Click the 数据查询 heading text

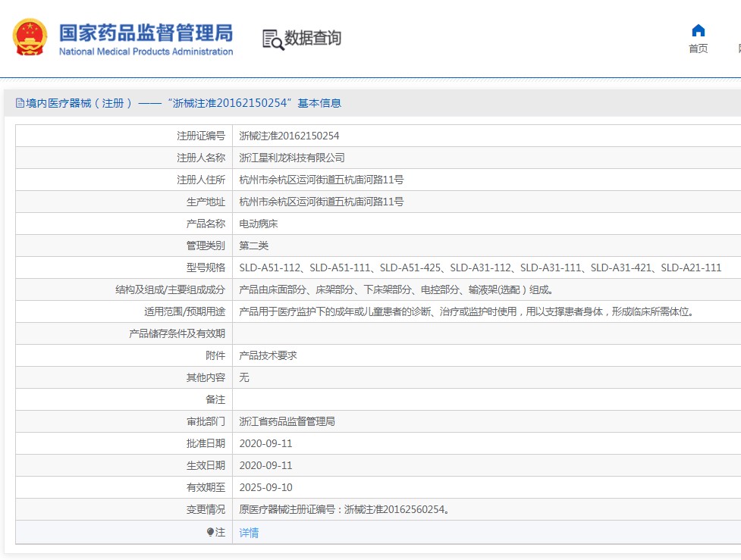pyautogui.click(x=312, y=38)
